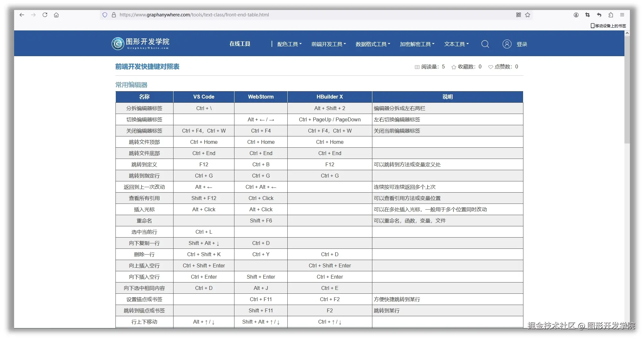Click the home icon in the browser toolbar
Image resolution: width=644 pixels, height=339 pixels.
point(56,15)
